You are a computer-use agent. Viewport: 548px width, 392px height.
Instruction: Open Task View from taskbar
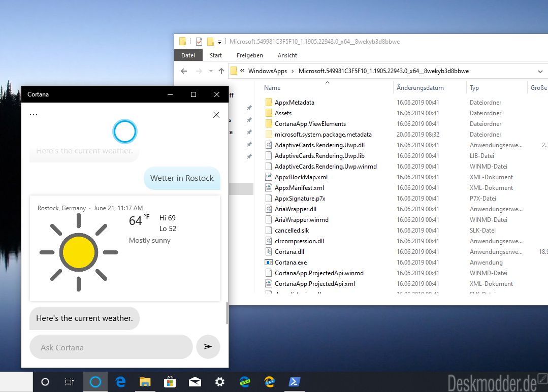click(70, 382)
